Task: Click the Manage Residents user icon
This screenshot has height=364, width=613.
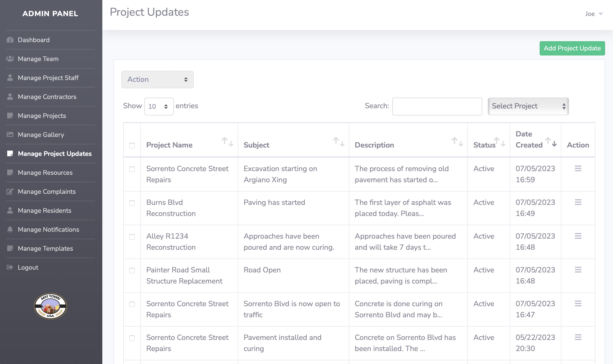Action: [x=10, y=210]
